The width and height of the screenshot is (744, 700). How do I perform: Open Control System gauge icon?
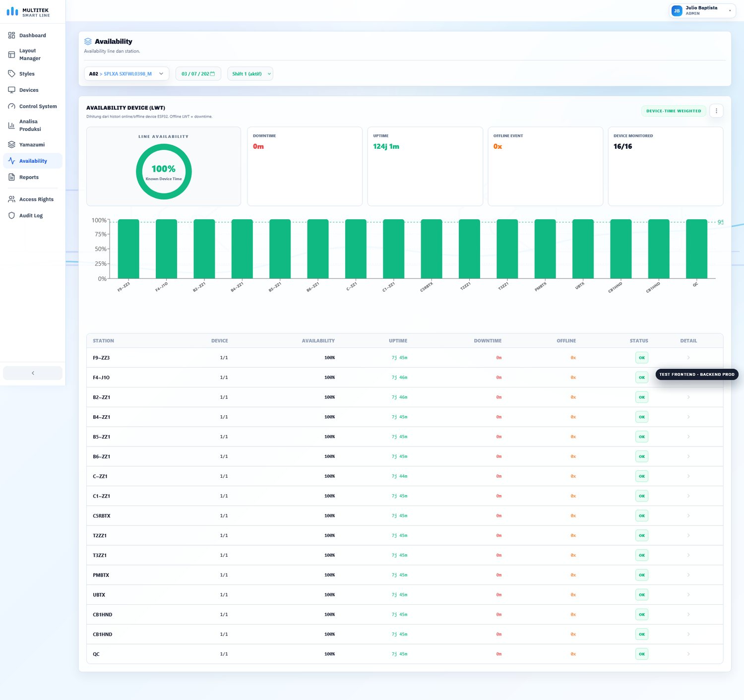click(x=11, y=106)
